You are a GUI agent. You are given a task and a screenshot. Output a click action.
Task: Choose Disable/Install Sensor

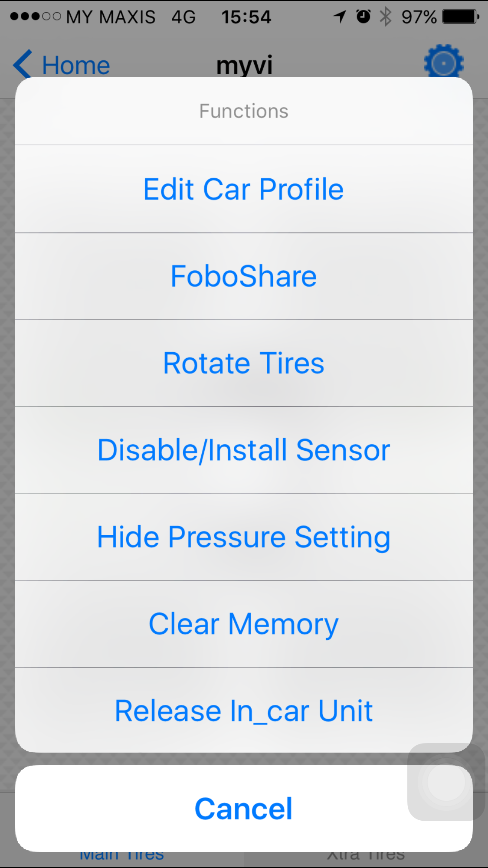click(x=244, y=450)
